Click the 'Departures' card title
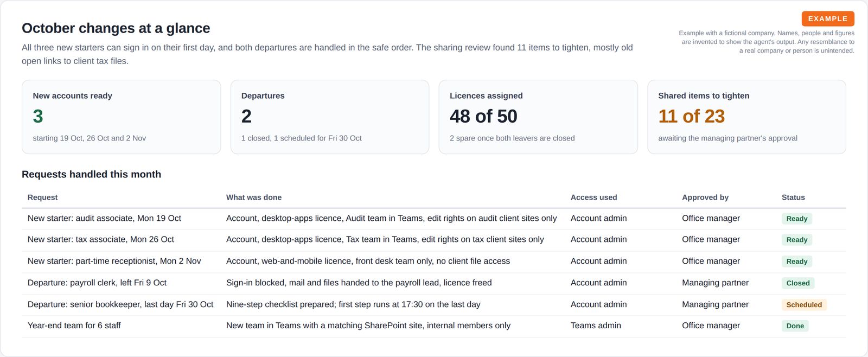This screenshot has height=357, width=868. 263,95
